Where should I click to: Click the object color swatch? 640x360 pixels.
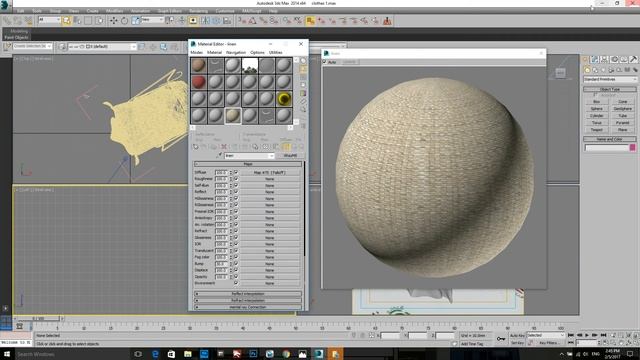[x=633, y=148]
